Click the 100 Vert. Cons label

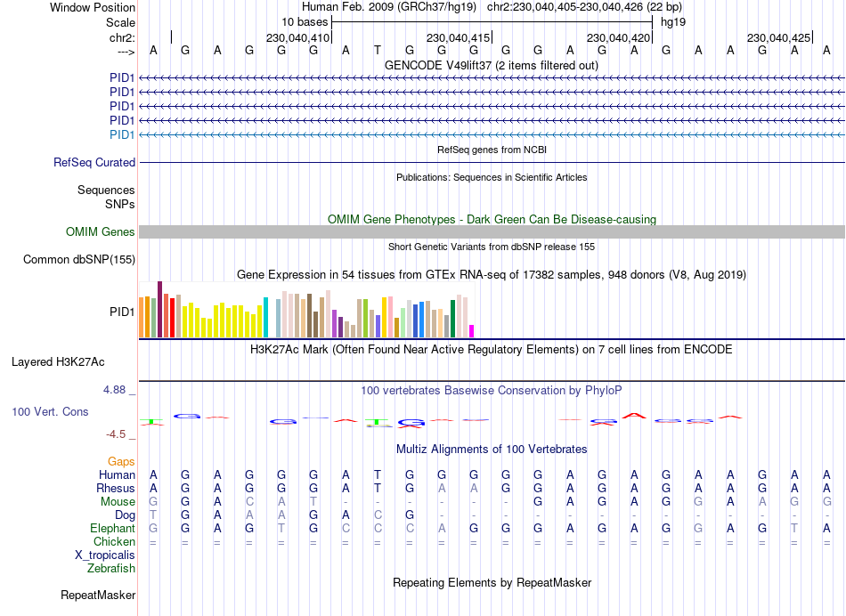(50, 411)
